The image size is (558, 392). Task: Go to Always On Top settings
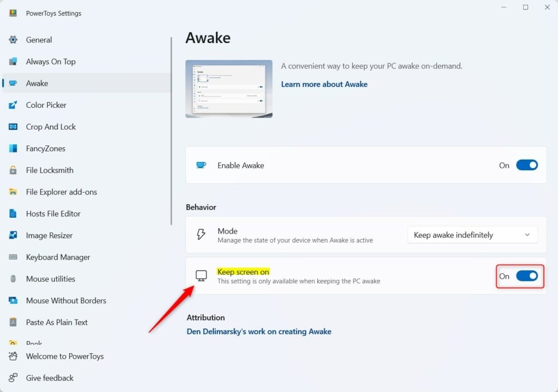tap(87, 61)
